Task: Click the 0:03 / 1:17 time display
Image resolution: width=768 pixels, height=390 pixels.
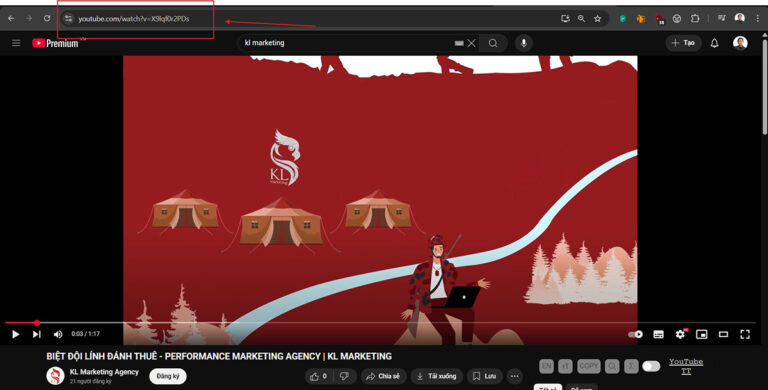Action: tap(86, 334)
